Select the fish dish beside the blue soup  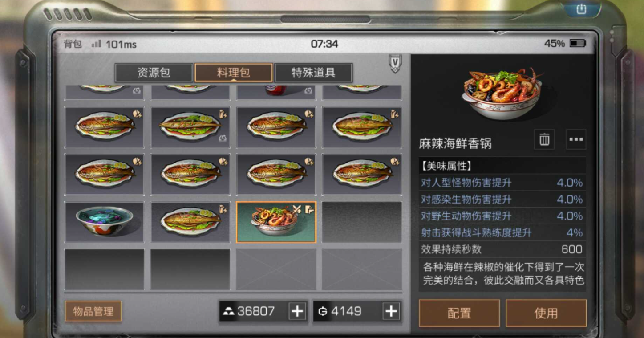[x=190, y=222]
